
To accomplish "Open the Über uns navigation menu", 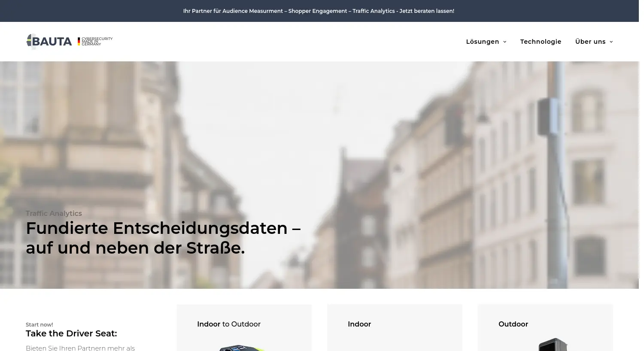I will 590,42.
